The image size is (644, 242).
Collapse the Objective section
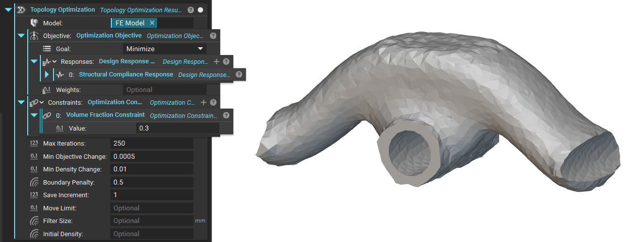point(21,36)
